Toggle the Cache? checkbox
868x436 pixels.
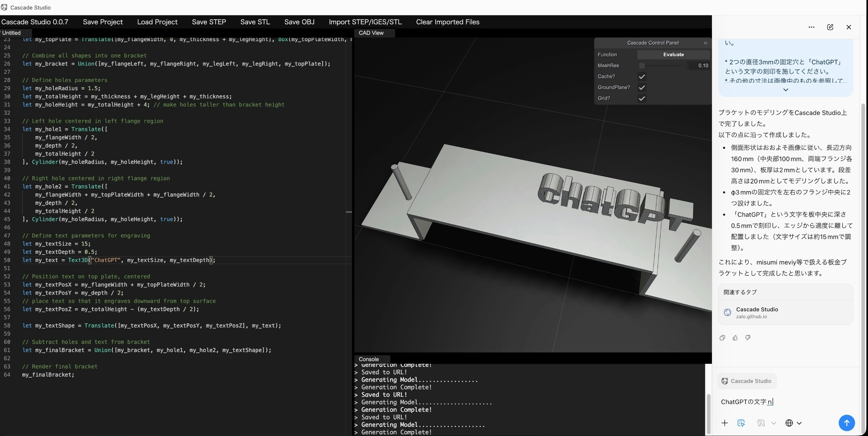pyautogui.click(x=642, y=76)
